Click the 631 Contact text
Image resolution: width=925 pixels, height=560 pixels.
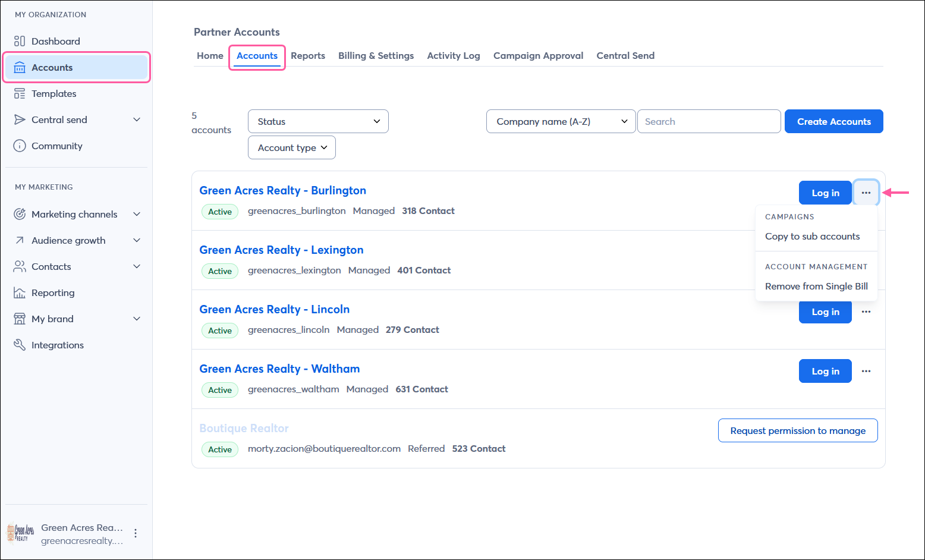pos(422,389)
